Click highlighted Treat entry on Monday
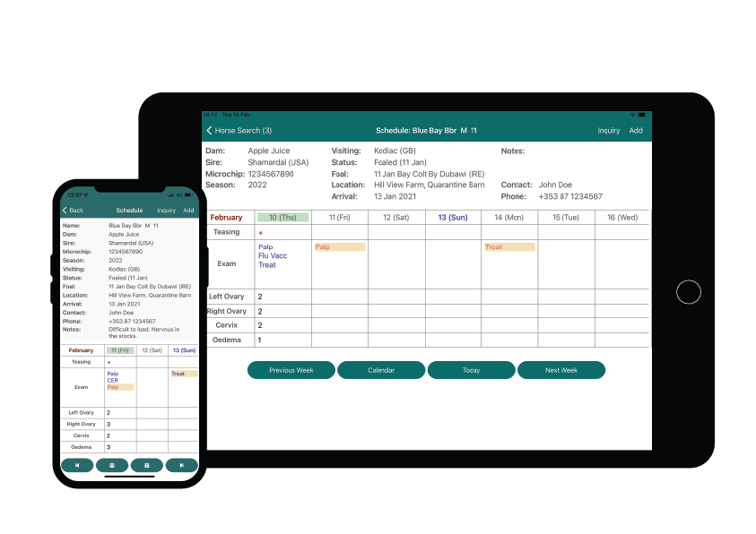 (509, 247)
